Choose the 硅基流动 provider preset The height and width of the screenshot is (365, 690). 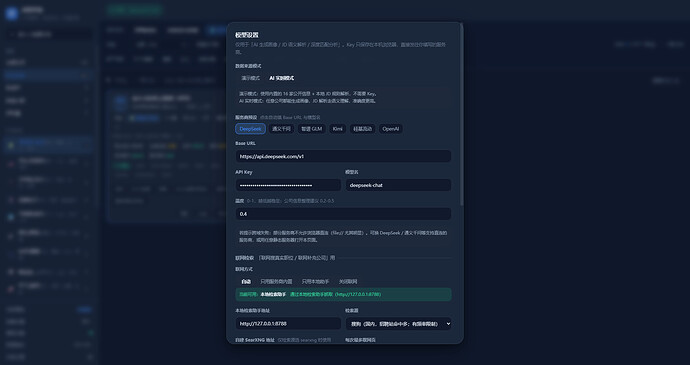[x=363, y=129]
